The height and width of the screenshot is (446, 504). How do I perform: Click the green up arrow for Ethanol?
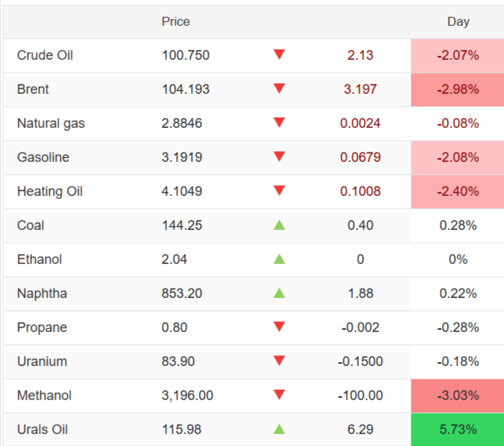[x=279, y=259]
